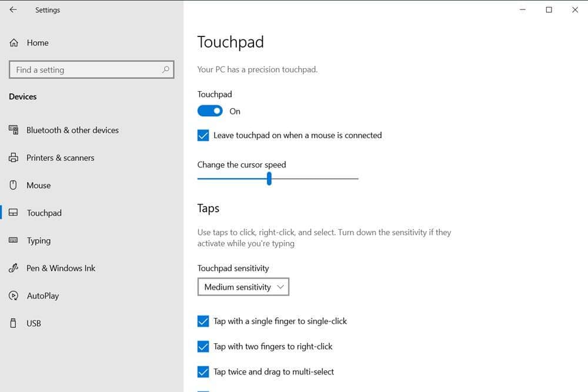Image resolution: width=588 pixels, height=392 pixels.
Task: Open the Typing settings page
Action: pyautogui.click(x=39, y=240)
